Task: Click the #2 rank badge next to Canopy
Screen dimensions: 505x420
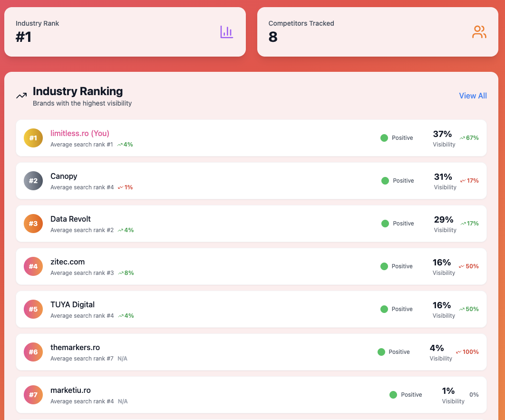Action: (33, 181)
